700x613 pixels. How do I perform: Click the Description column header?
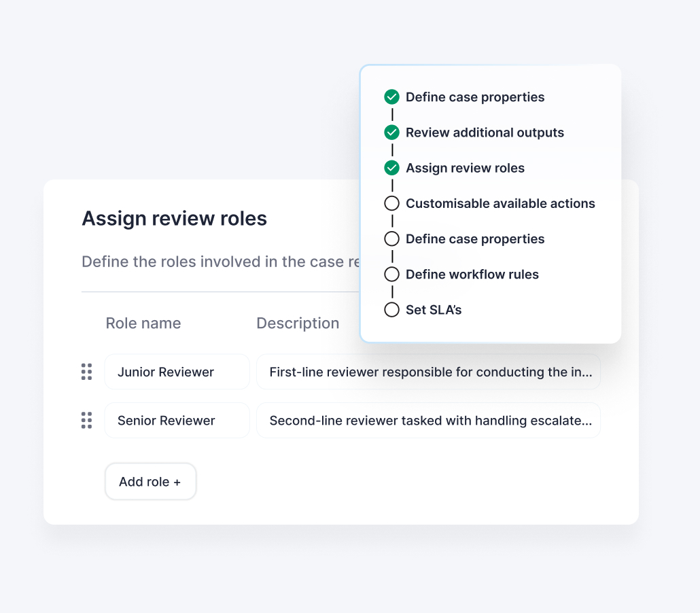click(298, 323)
